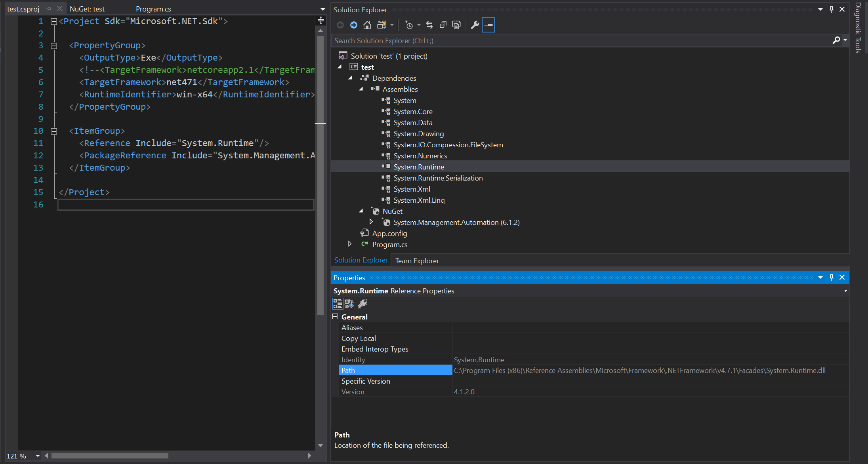
Task: Click the Pending Changes Filter clock icon
Action: pyautogui.click(x=409, y=25)
